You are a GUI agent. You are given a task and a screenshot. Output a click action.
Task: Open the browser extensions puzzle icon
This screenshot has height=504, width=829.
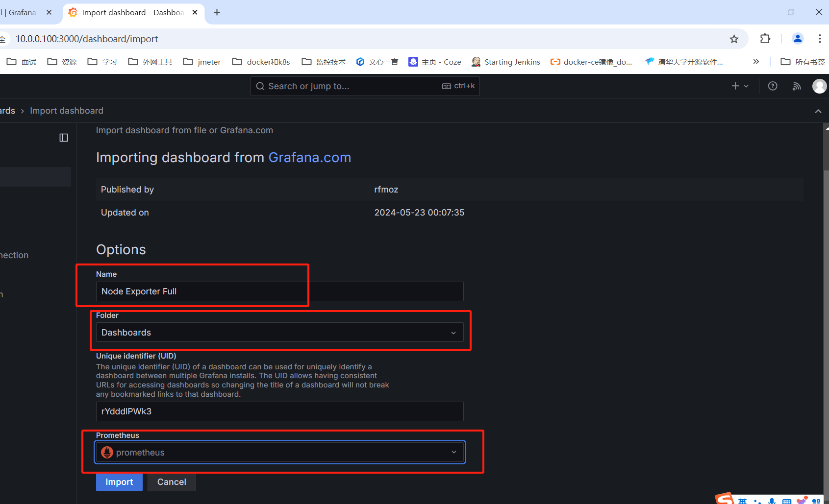pos(765,39)
